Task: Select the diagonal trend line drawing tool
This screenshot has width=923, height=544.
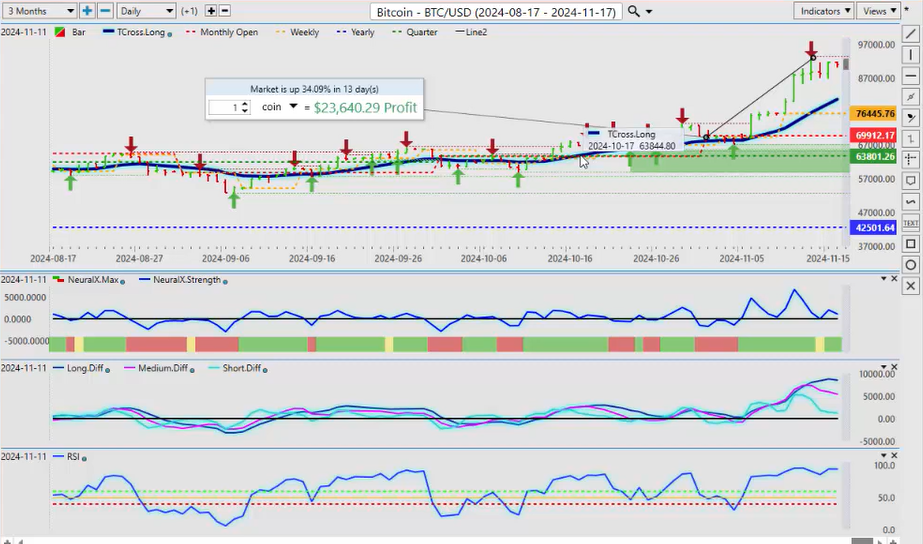Action: 910,33
